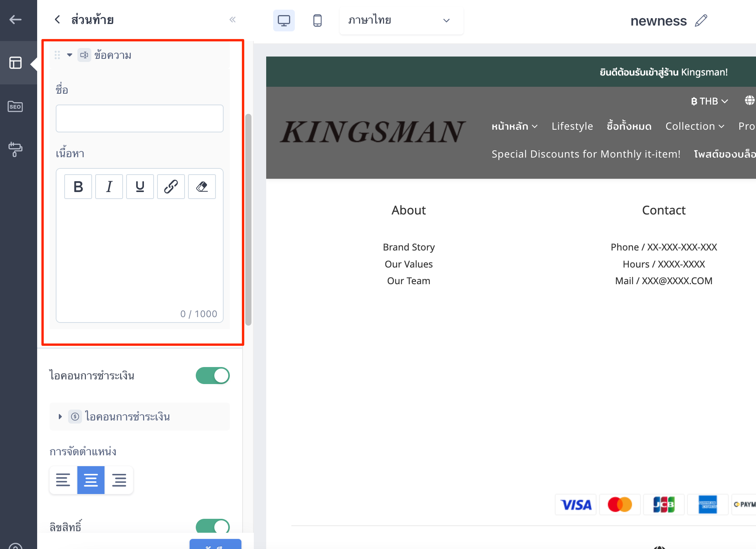Collapse the ข้อความ block with triangle
Image resolution: width=756 pixels, height=549 pixels.
point(70,55)
